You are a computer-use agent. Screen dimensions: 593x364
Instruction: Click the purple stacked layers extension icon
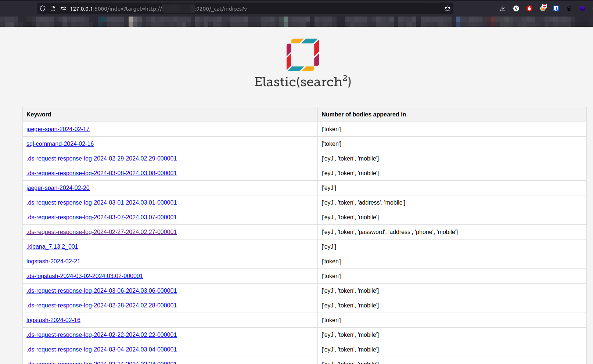(582, 8)
